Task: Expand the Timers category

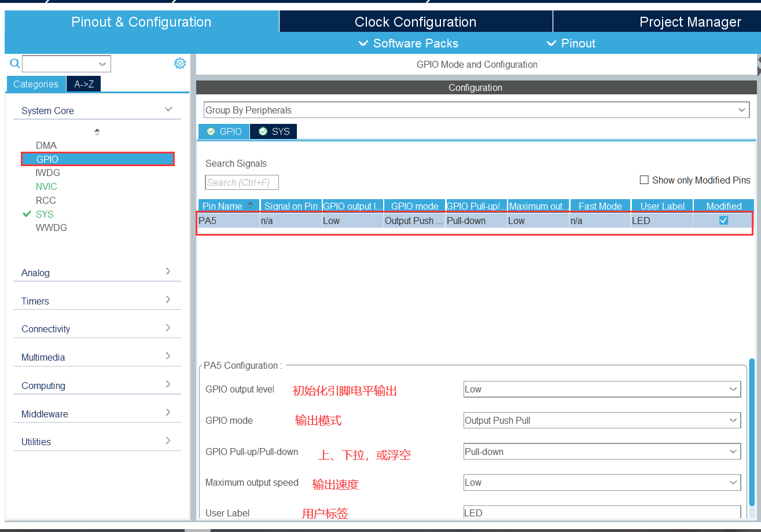Action: click(x=97, y=301)
